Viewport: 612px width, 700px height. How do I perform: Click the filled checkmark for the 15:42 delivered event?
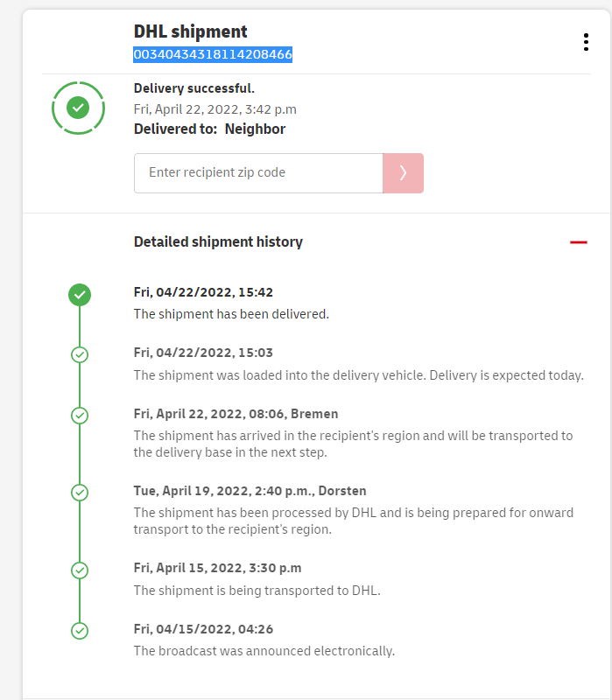80,295
